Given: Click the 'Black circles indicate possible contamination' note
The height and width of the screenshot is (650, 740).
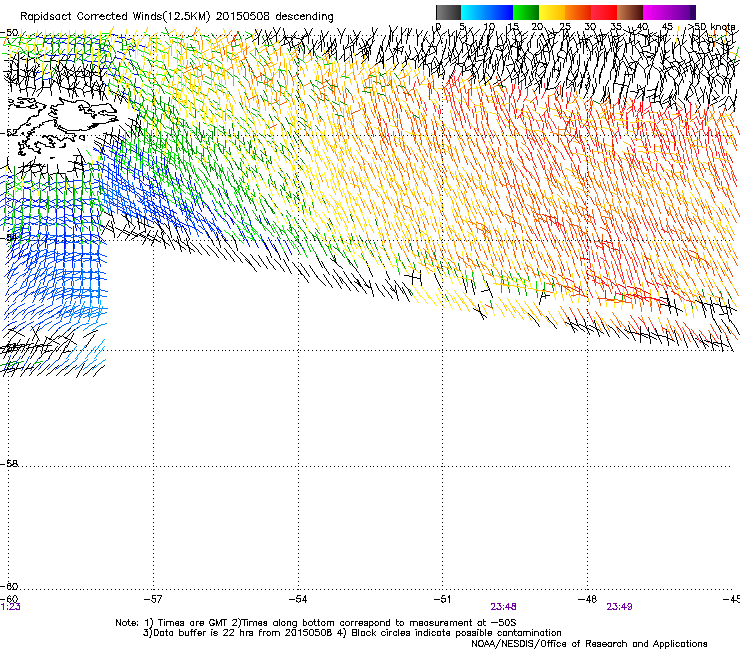Looking at the screenshot, I should (x=456, y=633).
